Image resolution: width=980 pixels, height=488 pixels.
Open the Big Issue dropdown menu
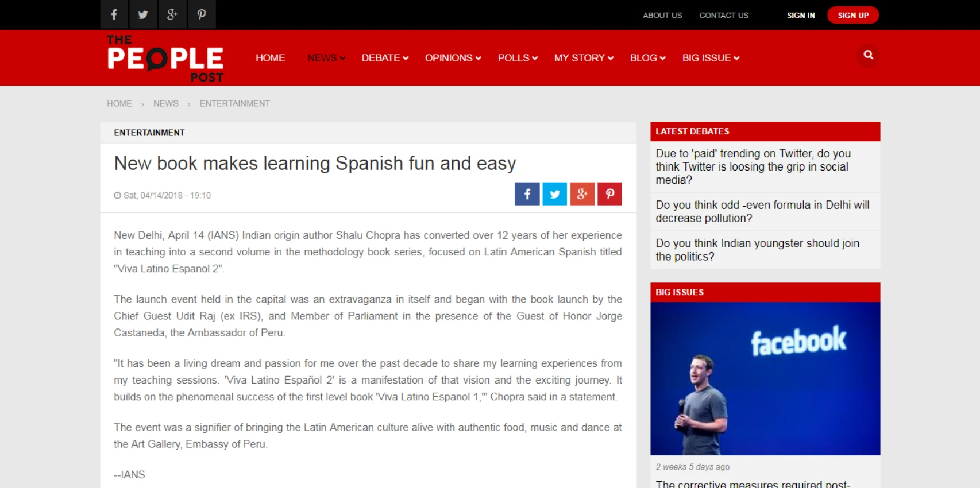click(x=711, y=58)
